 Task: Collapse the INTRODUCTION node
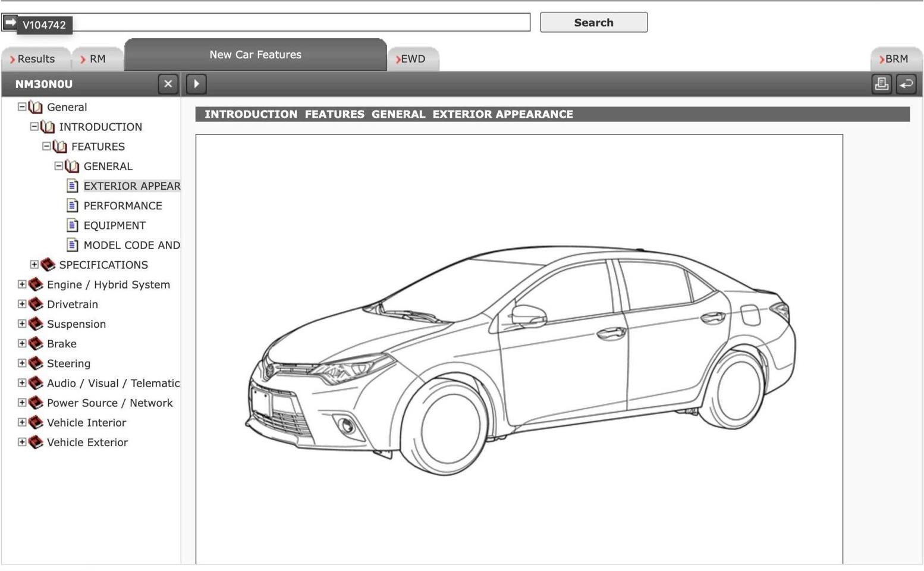click(x=34, y=127)
